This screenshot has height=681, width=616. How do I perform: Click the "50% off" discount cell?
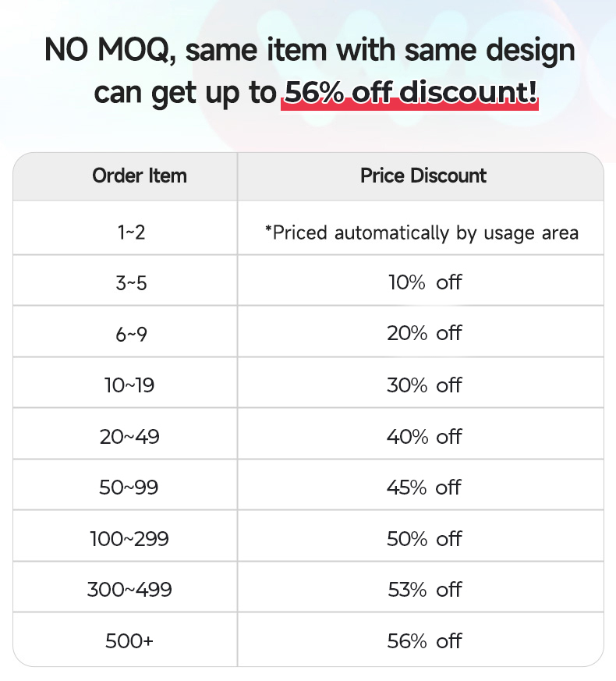[x=424, y=539]
